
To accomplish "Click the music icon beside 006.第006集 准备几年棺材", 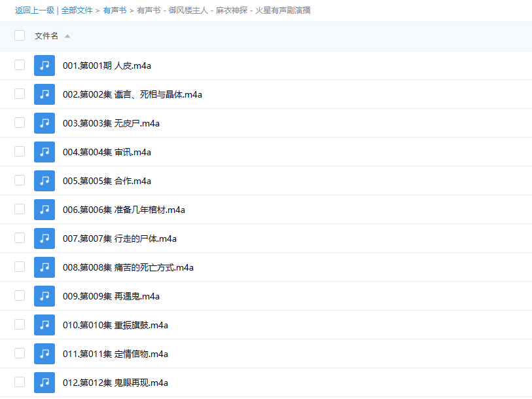I will 44,210.
